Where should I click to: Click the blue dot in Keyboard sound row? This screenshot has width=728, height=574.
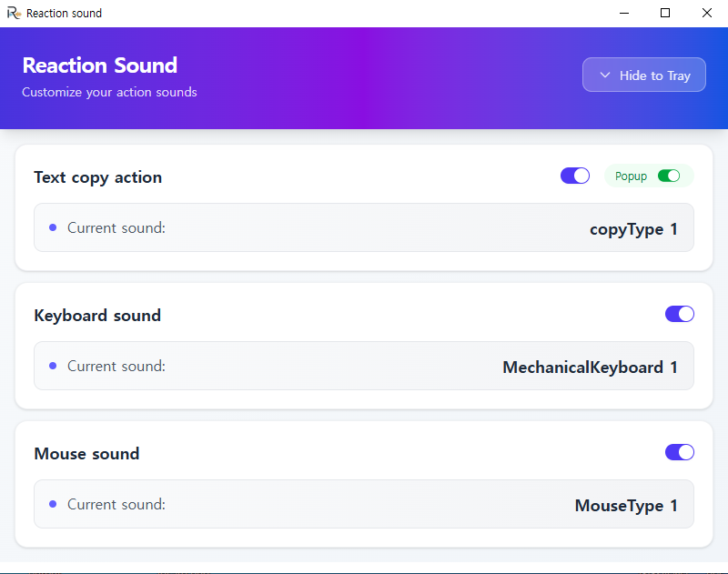(53, 366)
